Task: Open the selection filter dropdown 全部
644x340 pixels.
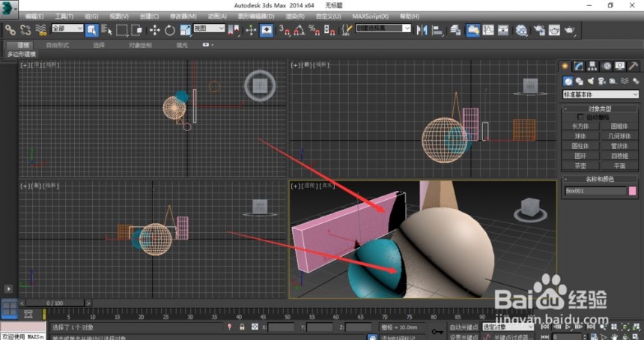Action: (x=67, y=28)
